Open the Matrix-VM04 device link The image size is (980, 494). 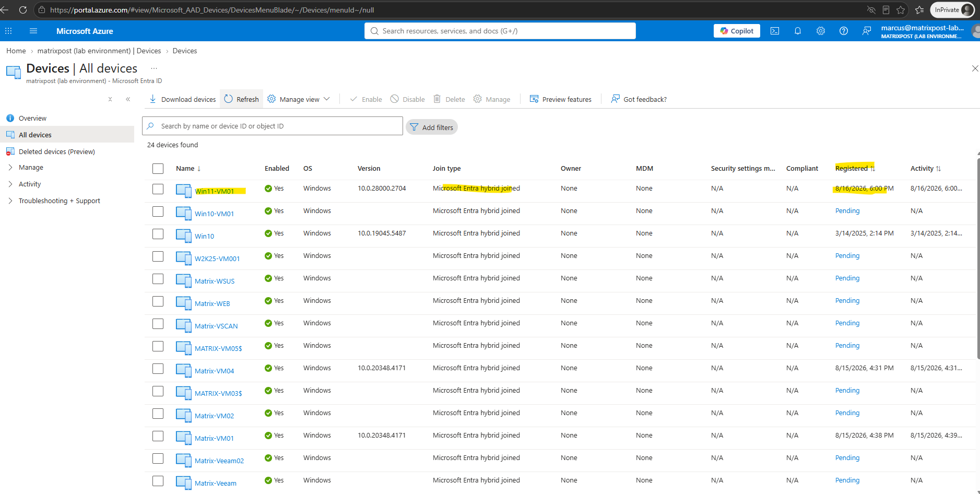(214, 371)
